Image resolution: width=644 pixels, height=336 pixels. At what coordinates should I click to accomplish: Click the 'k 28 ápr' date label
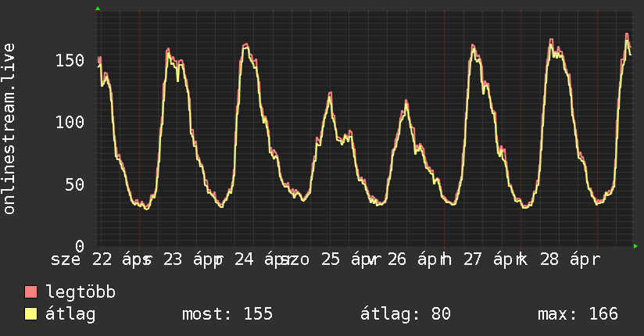[560, 259]
